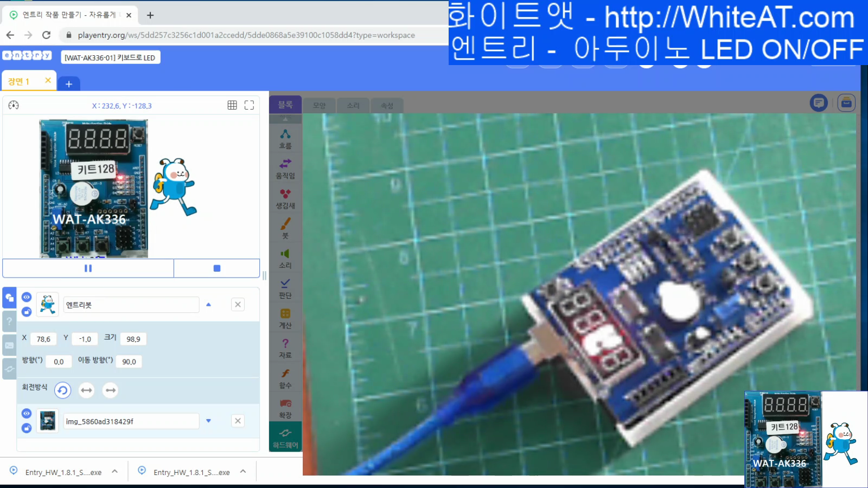Open the block basket icon in workspace
The image size is (868, 488).
pyautogui.click(x=846, y=102)
